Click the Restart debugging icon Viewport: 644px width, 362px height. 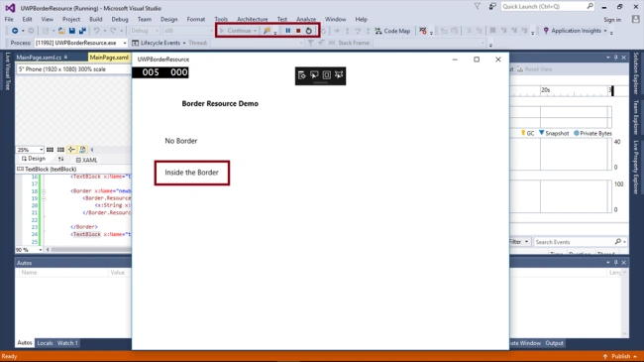[309, 31]
